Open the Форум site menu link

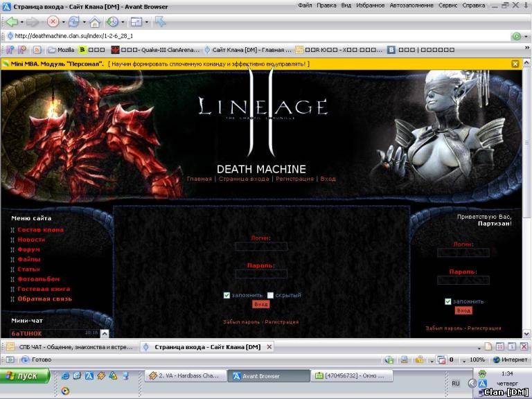click(x=28, y=249)
